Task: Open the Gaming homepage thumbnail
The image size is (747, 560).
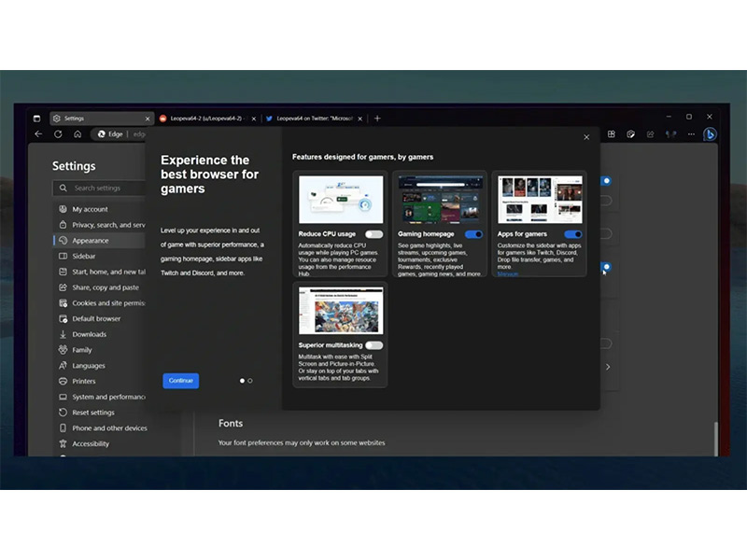Action: [x=440, y=200]
